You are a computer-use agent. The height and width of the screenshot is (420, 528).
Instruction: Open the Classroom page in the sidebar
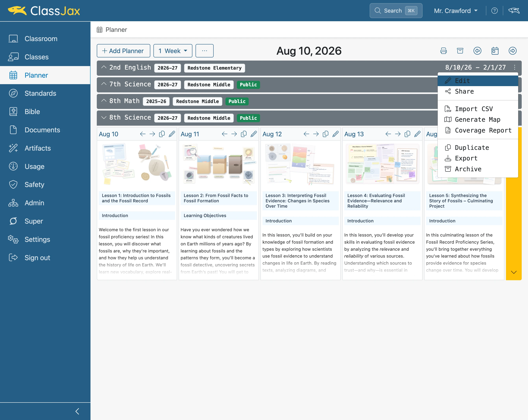click(x=45, y=39)
